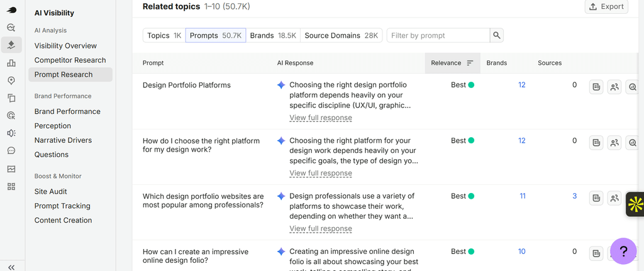Viewport: 644px width, 271px height.
Task: Open Narrative Drivers in sidebar
Action: [x=63, y=140]
